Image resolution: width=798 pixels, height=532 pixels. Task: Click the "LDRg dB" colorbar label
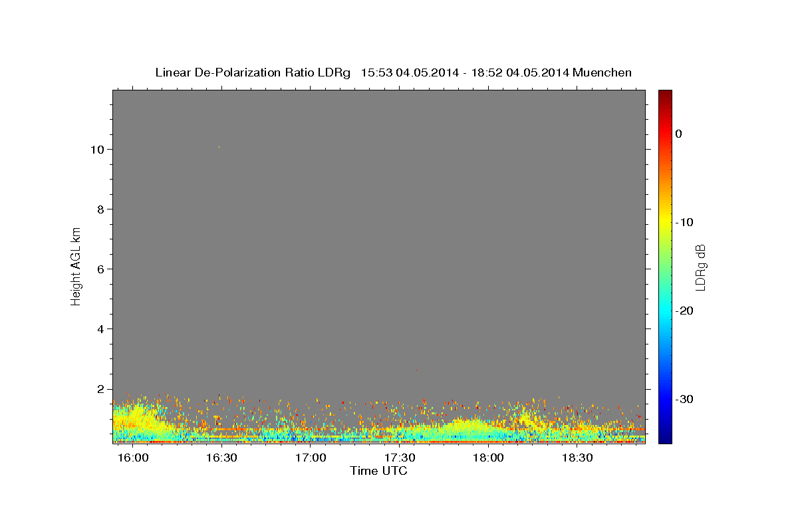click(700, 267)
